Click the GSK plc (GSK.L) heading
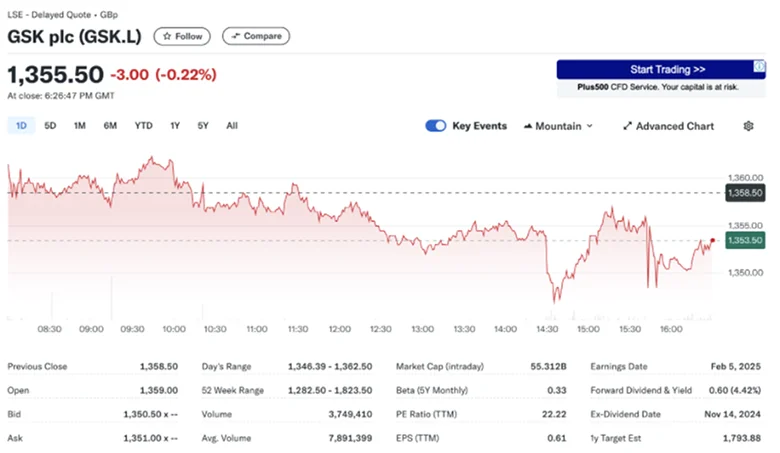The image size is (780, 453). coord(75,36)
